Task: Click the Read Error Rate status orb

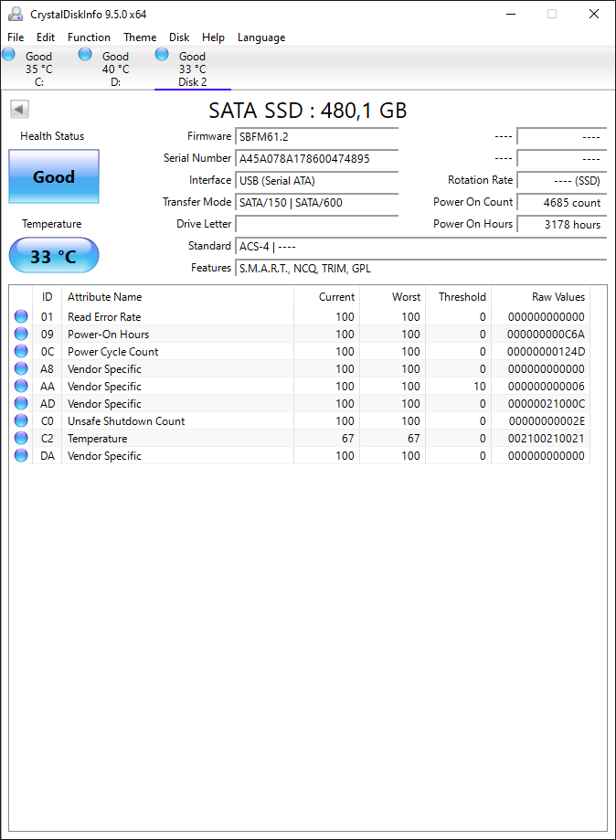Action: click(x=21, y=316)
